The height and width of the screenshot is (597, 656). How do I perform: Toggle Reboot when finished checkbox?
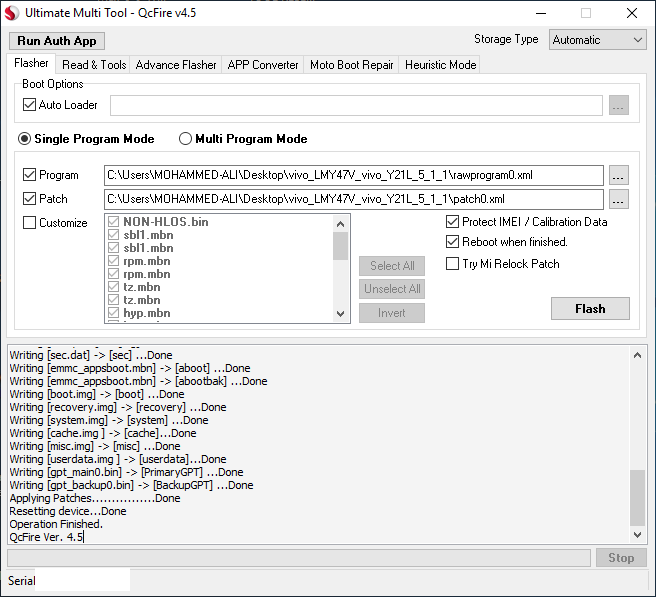point(452,242)
